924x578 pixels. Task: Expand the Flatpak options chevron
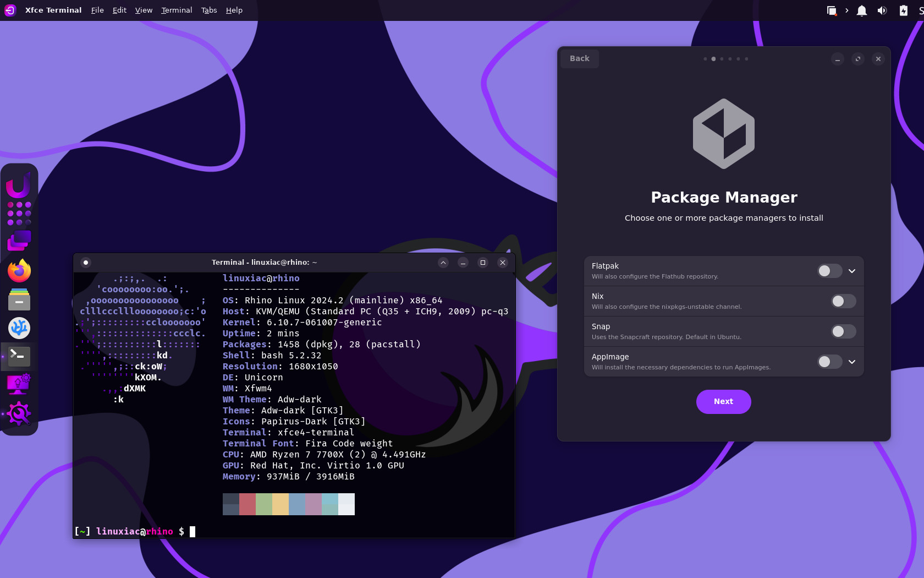[x=852, y=271]
